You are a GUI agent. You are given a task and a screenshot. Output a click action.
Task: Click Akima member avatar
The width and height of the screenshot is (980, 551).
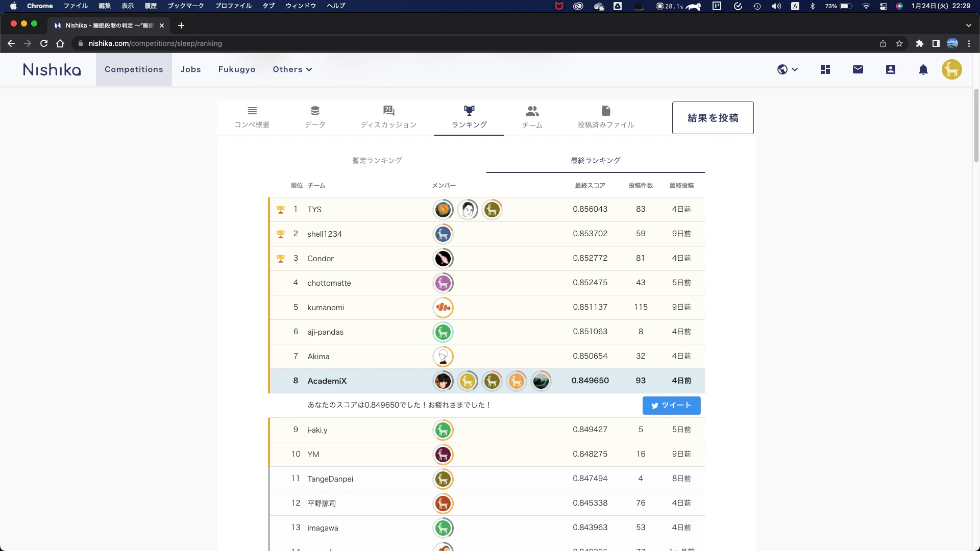click(443, 357)
